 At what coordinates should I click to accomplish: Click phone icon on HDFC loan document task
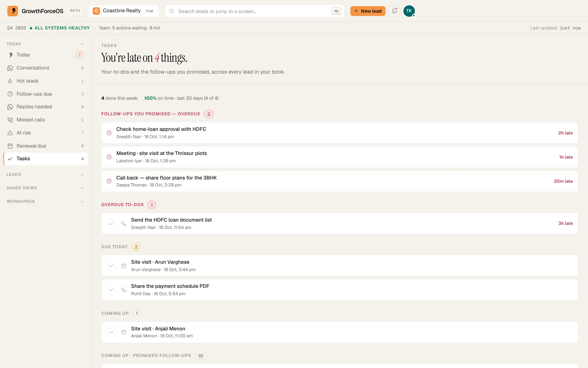point(124,223)
